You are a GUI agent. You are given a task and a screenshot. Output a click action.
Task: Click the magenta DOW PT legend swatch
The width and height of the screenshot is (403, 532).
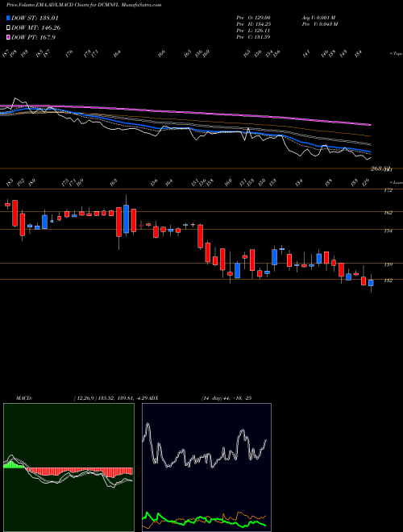click(8, 37)
